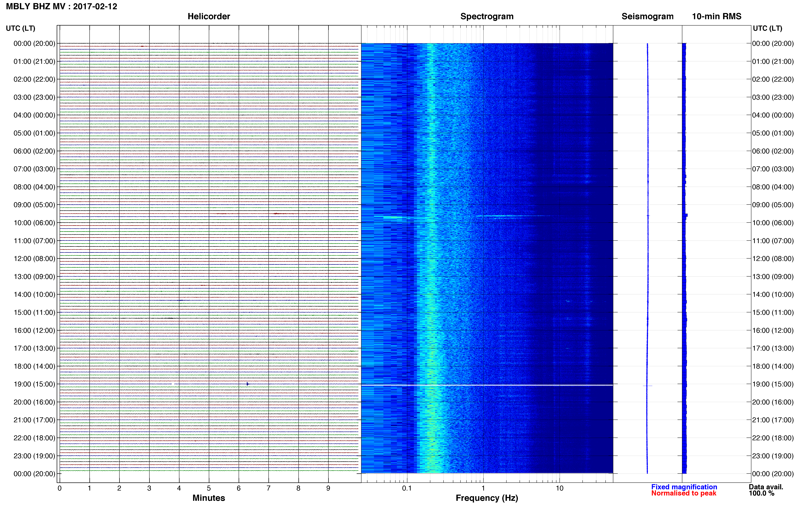Click left axis time label "07:00 (03:00)"

[x=34, y=169]
